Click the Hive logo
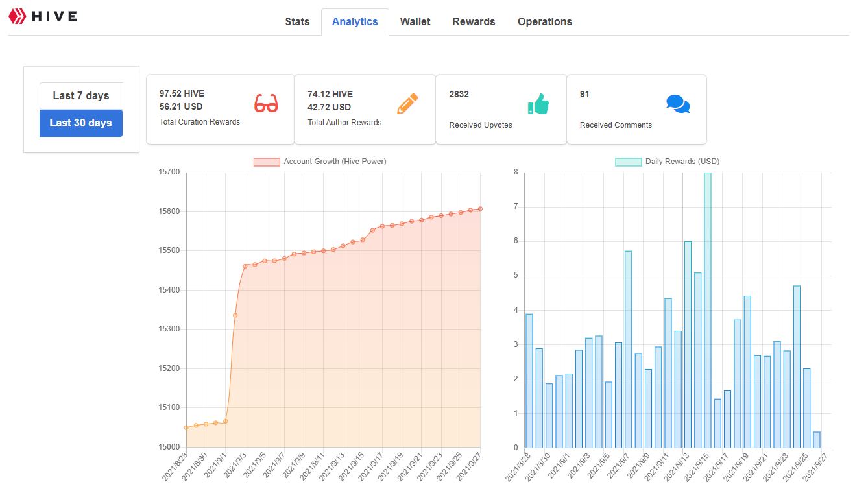The width and height of the screenshot is (855, 504). tap(42, 15)
